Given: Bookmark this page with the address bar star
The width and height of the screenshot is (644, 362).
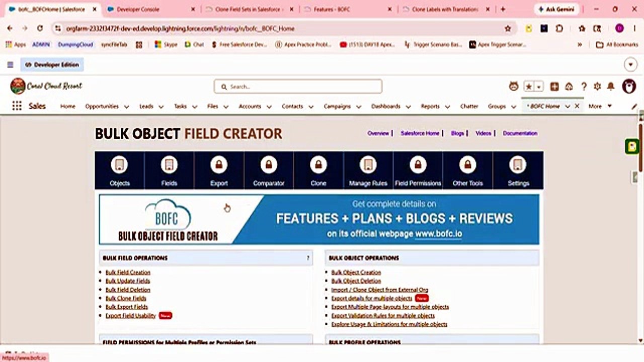Looking at the screenshot, I should pos(508,29).
